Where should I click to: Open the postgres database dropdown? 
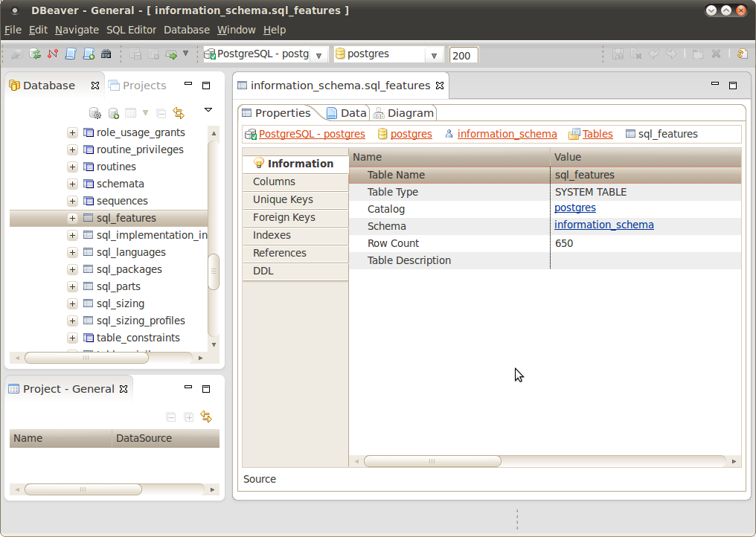click(434, 55)
